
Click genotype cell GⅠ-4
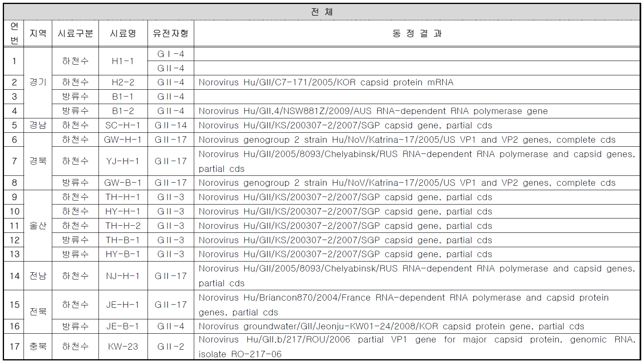171,54
